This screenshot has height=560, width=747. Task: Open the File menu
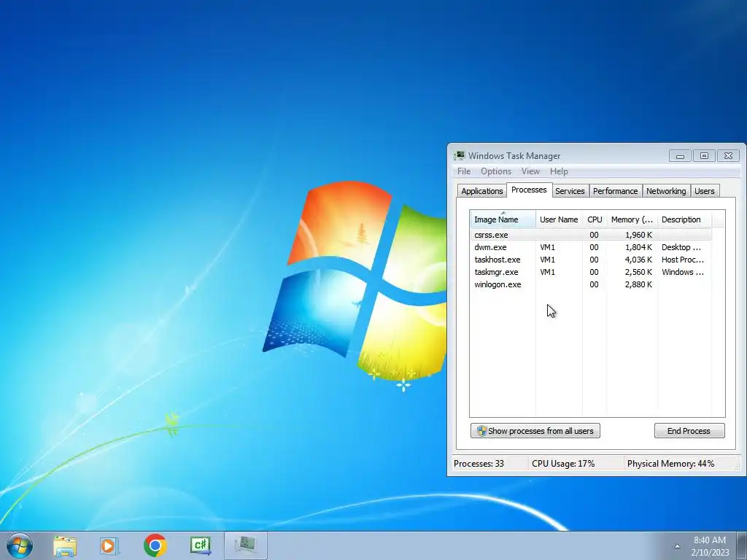tap(463, 171)
